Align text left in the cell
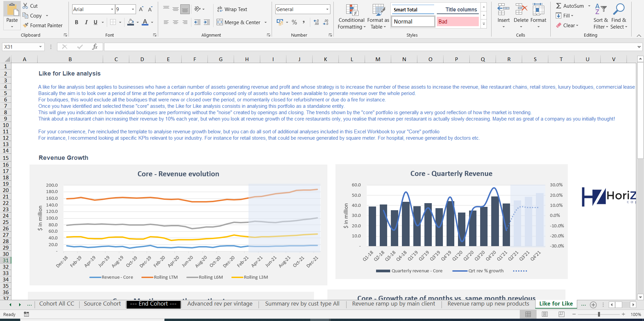 coord(166,22)
